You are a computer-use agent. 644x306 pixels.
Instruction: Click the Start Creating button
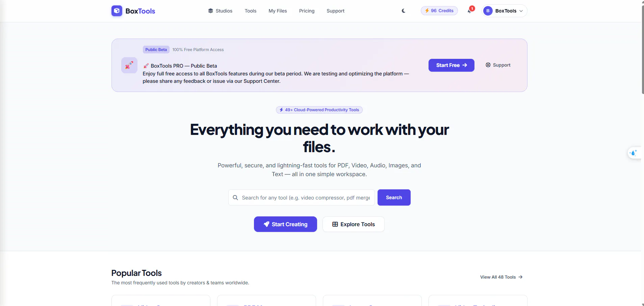click(x=285, y=224)
